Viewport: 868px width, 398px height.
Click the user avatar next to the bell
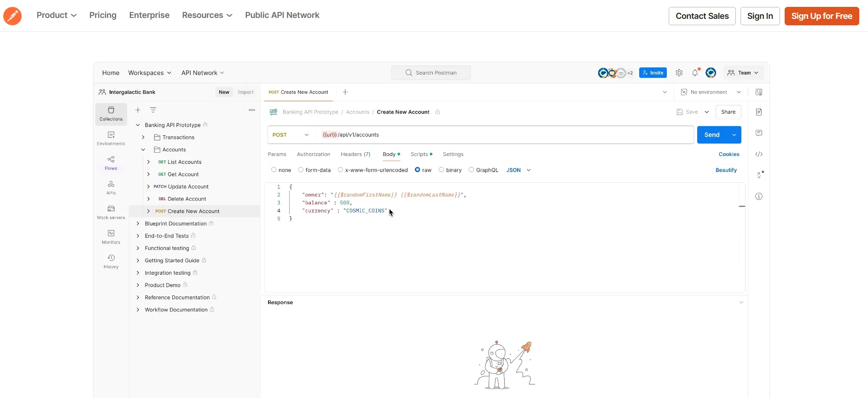tap(711, 73)
